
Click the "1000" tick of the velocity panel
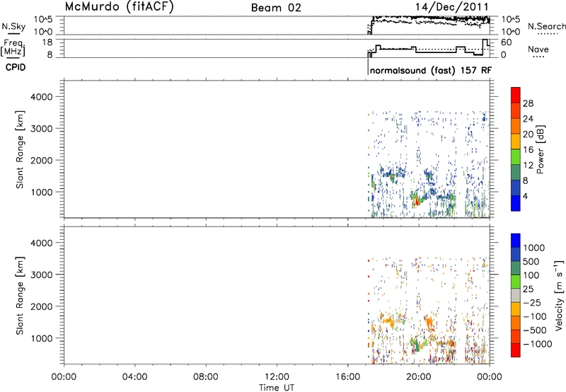[x=42, y=338]
